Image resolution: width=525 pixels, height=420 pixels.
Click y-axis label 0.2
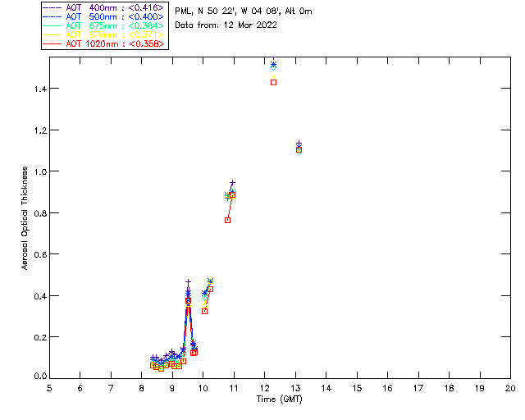tap(40, 337)
